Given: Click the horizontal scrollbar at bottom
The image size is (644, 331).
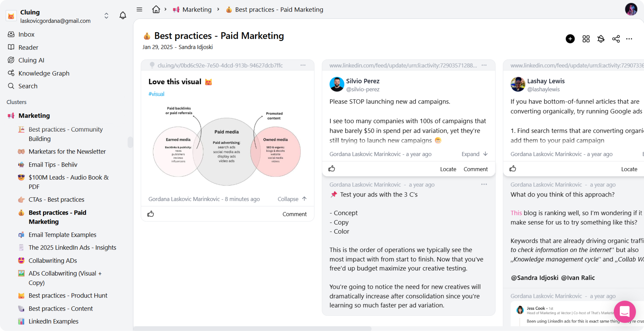Looking at the screenshot, I should (x=252, y=328).
